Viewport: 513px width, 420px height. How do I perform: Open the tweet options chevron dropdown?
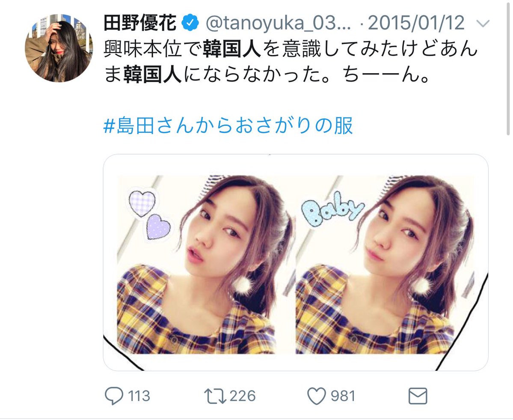tap(483, 24)
